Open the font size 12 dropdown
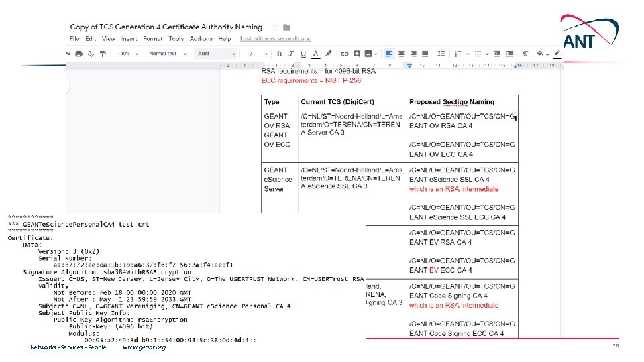644x362 pixels. click(x=257, y=54)
